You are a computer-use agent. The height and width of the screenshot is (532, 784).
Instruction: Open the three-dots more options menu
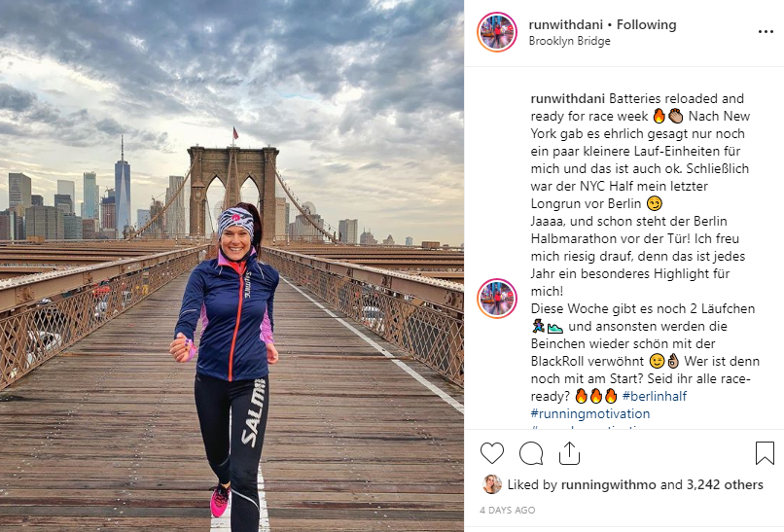(x=766, y=31)
